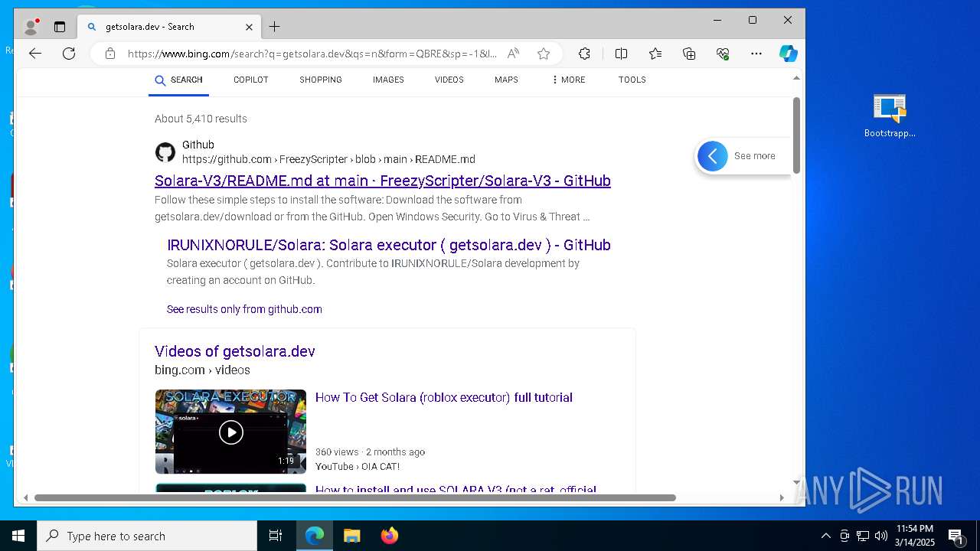Close the getsolara.dev search tab
The width and height of the screenshot is (980, 551).
(249, 27)
